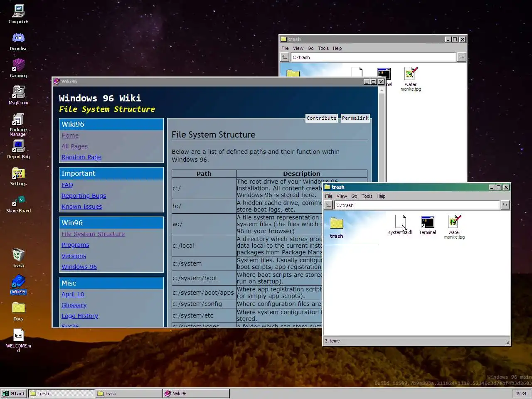Viewport: 532px width, 399px height.
Task: Open the MsgRoom desktop icon
Action: pyautogui.click(x=18, y=95)
